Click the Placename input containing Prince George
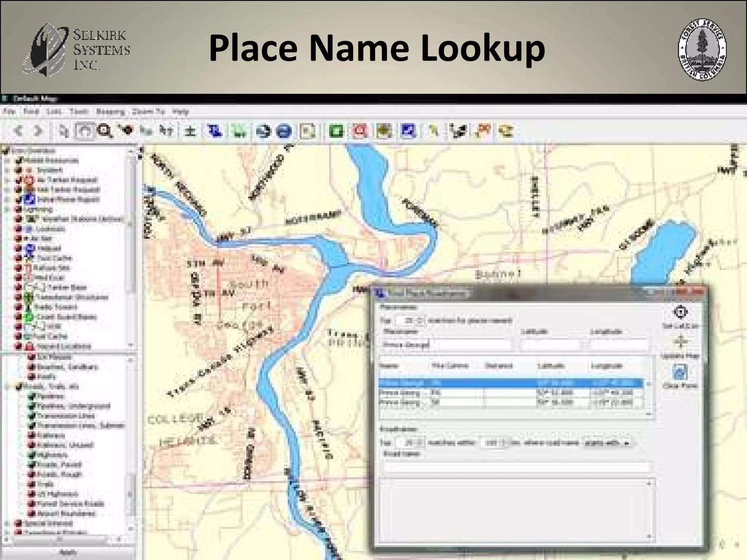Image resolution: width=747 pixels, height=560 pixels. [x=447, y=345]
